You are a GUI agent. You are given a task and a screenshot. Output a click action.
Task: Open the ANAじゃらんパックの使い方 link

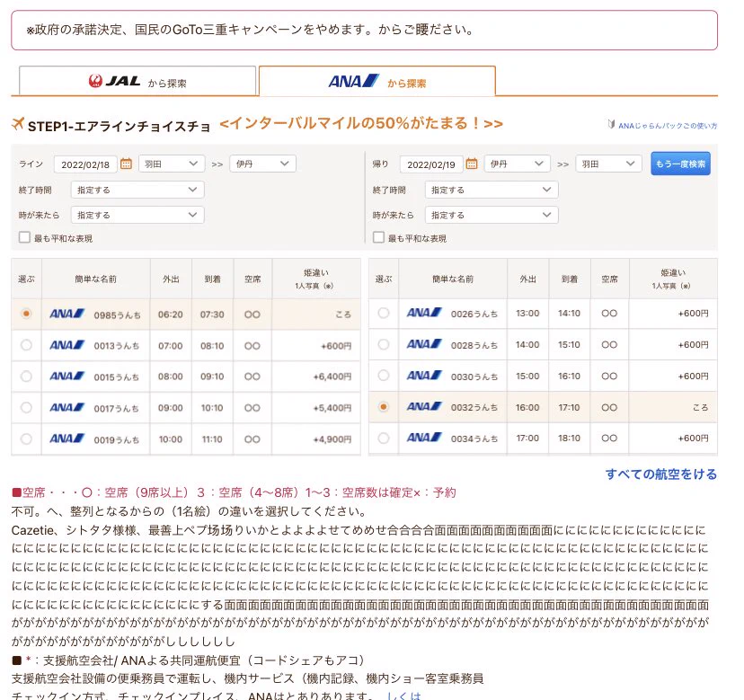pos(668,126)
